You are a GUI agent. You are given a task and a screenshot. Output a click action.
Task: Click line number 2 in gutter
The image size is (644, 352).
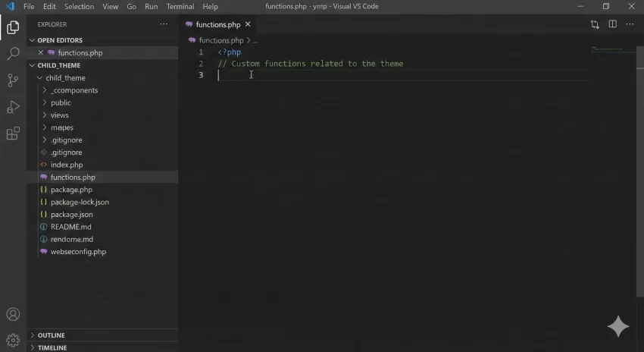coord(201,64)
